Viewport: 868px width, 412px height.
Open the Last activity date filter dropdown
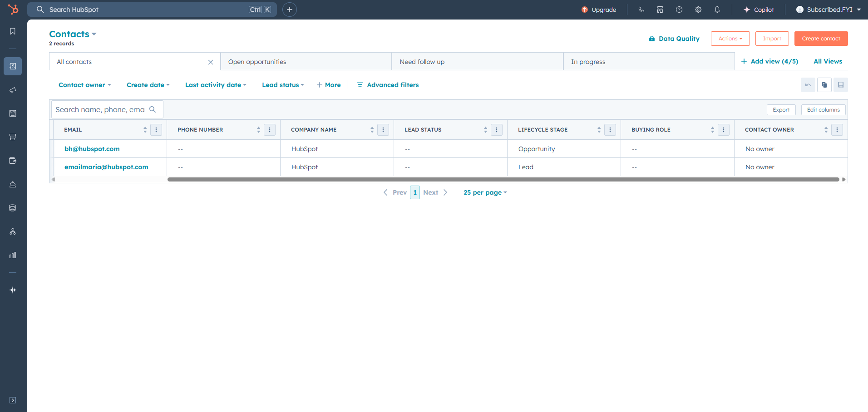(216, 85)
